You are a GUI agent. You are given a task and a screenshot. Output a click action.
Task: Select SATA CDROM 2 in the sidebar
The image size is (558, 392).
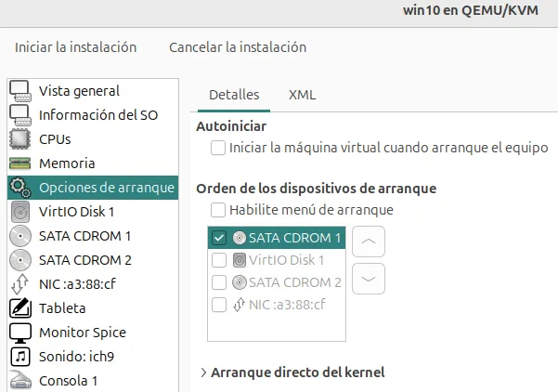pos(93,260)
